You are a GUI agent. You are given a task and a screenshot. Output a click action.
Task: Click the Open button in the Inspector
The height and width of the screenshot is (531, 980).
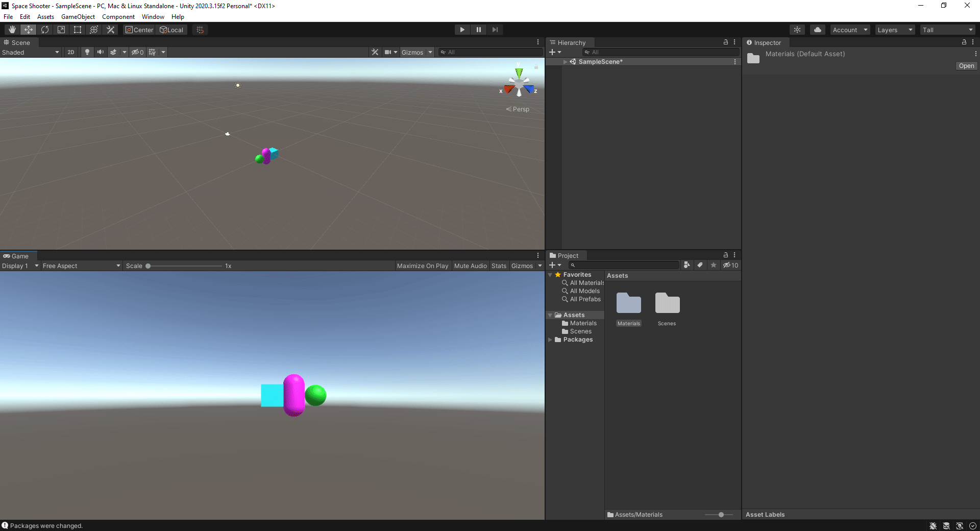click(x=965, y=65)
